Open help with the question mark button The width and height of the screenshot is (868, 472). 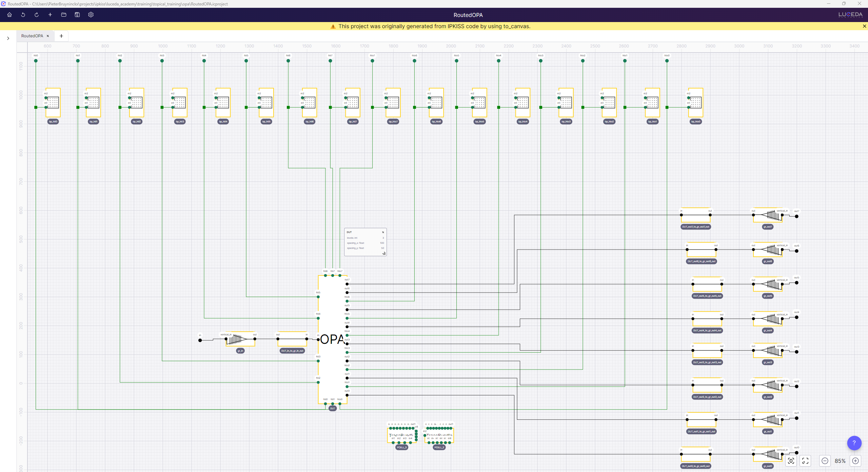click(x=854, y=443)
